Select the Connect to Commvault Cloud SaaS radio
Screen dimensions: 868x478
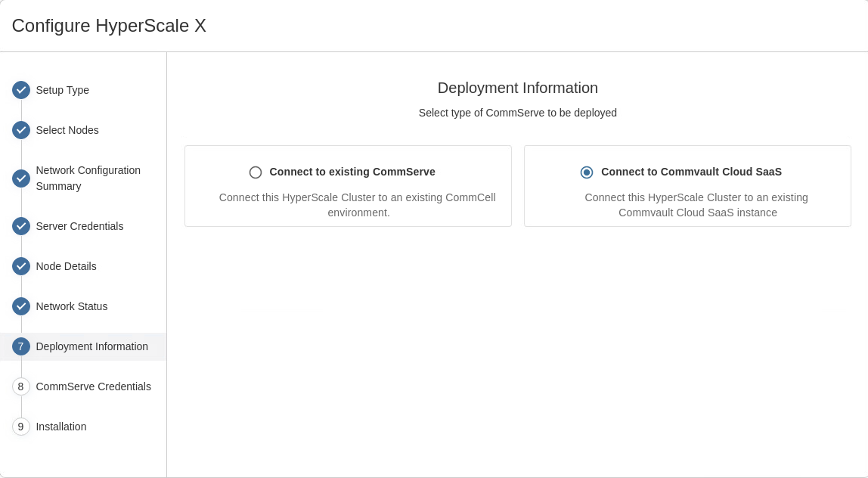[587, 172]
